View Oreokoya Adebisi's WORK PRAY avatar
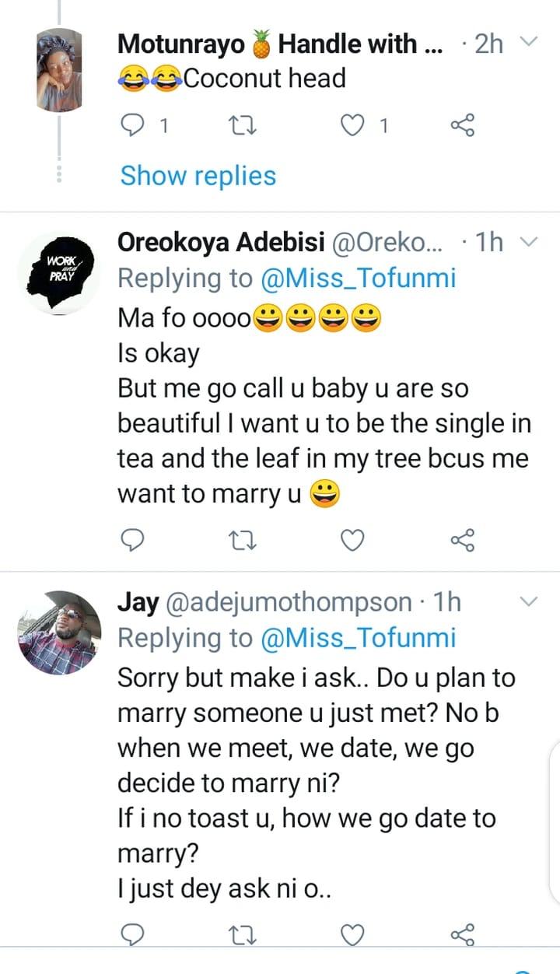 tap(59, 268)
